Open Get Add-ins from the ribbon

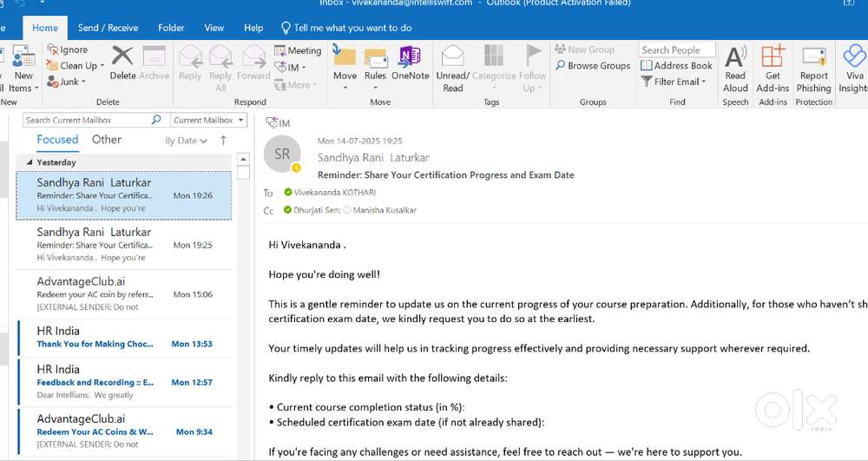click(773, 59)
